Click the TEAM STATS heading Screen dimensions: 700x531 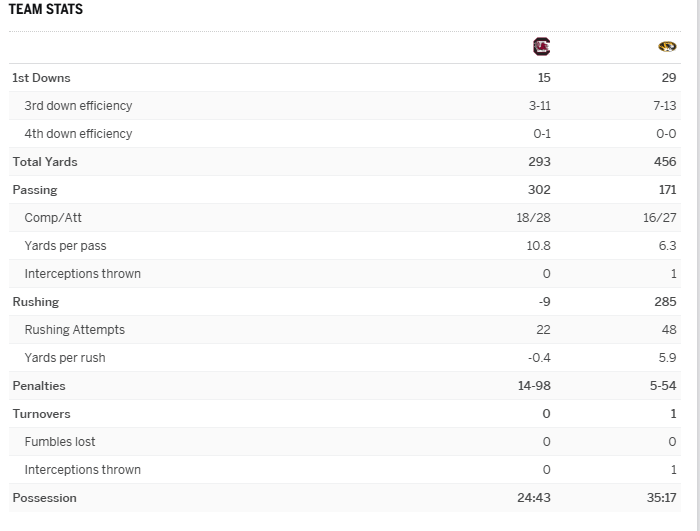(47, 10)
